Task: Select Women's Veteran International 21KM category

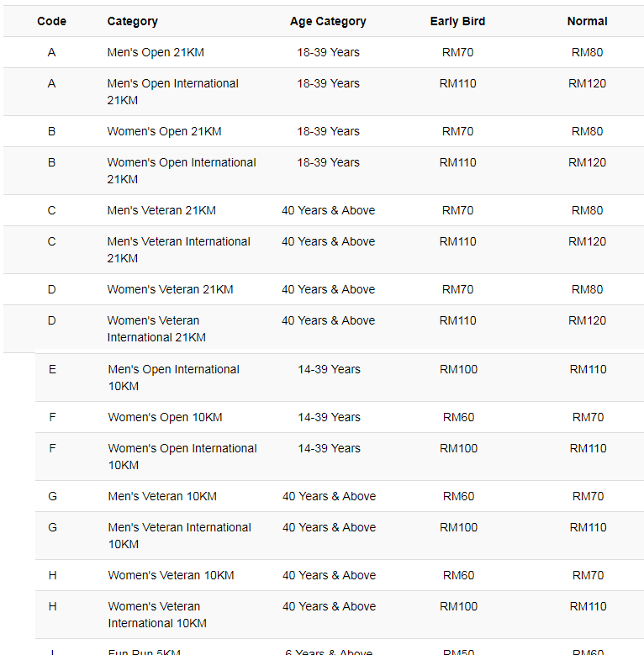Action: click(x=156, y=328)
